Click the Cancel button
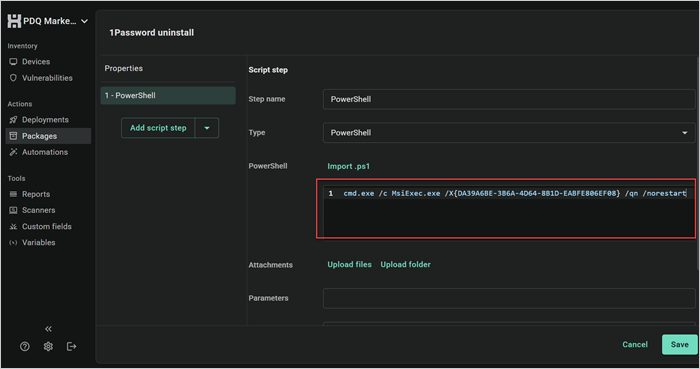This screenshot has width=700, height=369. (635, 344)
